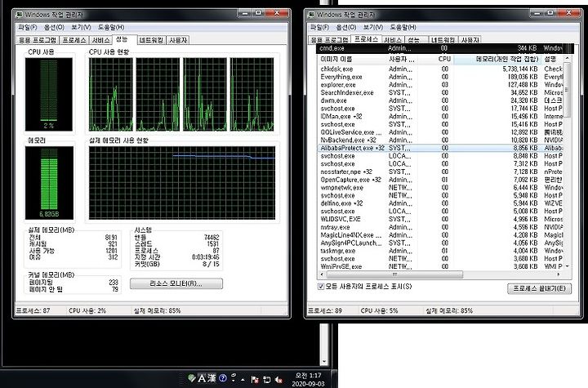
Task: Switch to 네트워킹 tab in left window
Action: pyautogui.click(x=151, y=40)
